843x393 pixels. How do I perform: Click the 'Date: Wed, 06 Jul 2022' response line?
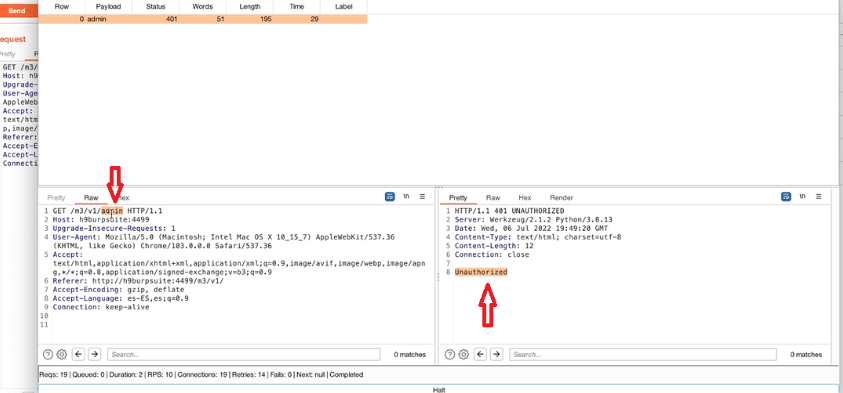click(531, 228)
